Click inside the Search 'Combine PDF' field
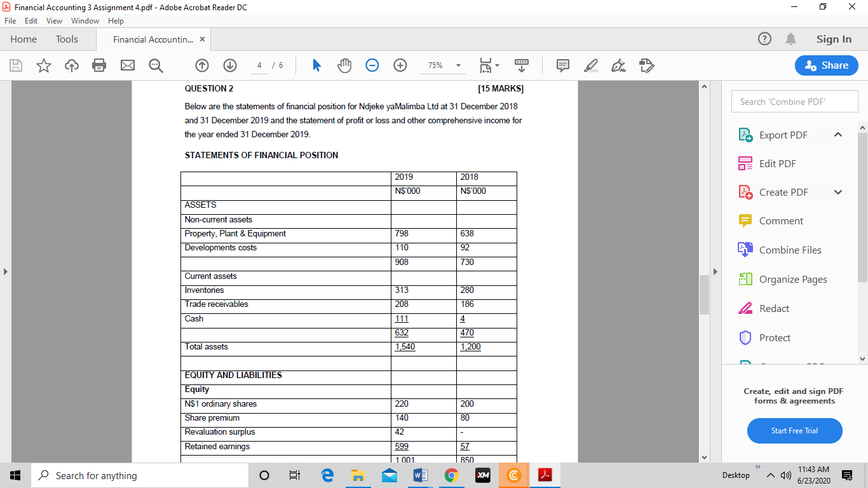The height and width of the screenshot is (488, 868). click(794, 101)
